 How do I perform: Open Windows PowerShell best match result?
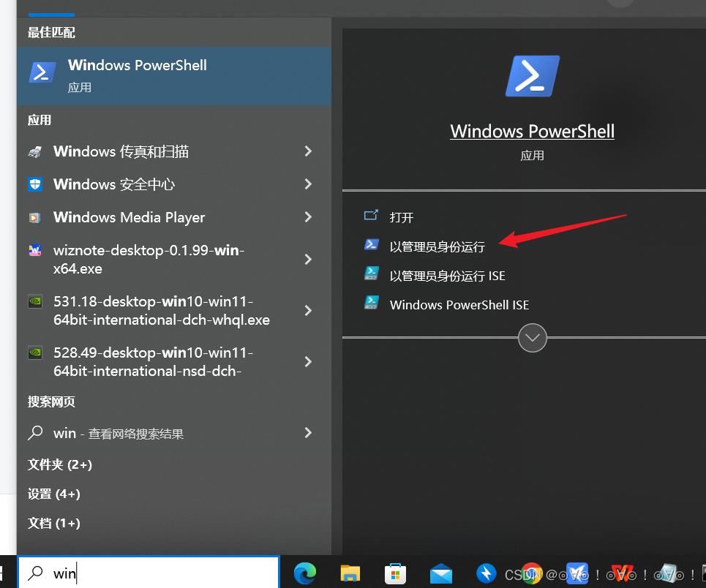[174, 75]
